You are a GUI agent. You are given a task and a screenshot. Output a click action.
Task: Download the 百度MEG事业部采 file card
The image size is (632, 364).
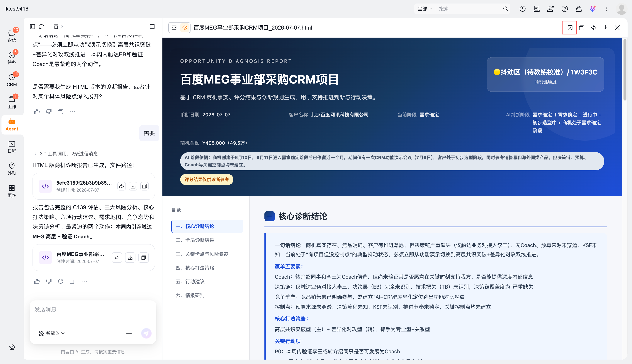coord(130,258)
